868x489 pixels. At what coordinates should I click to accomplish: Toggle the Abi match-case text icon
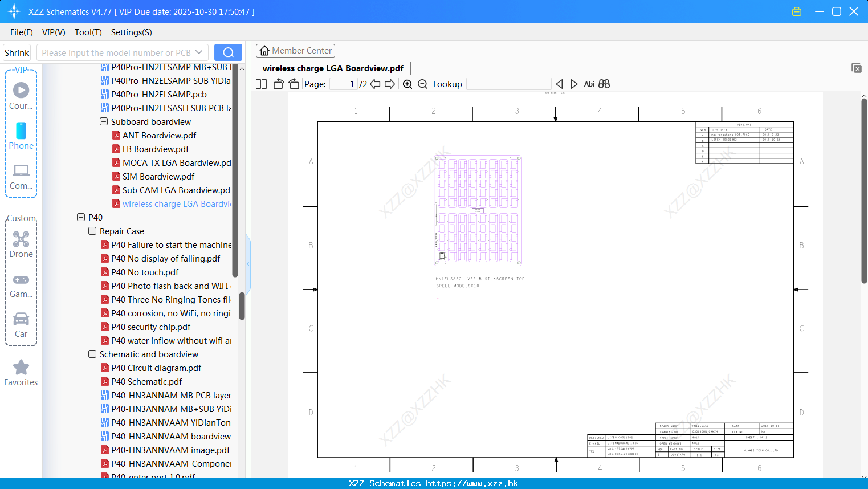tap(589, 84)
